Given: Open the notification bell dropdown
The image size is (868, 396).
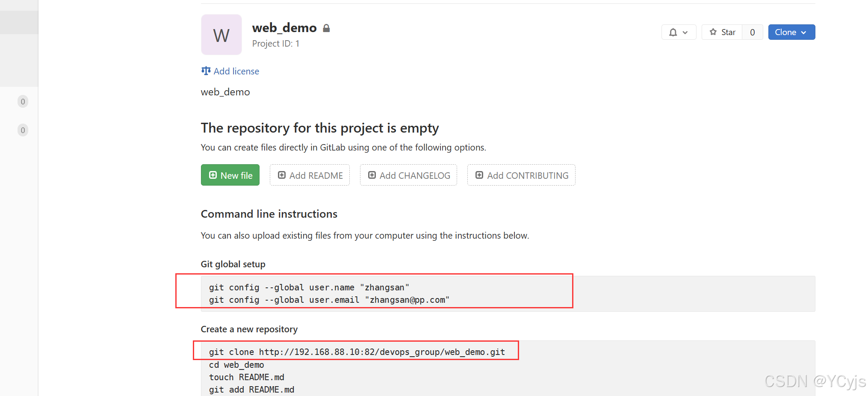Looking at the screenshot, I should tap(679, 32).
